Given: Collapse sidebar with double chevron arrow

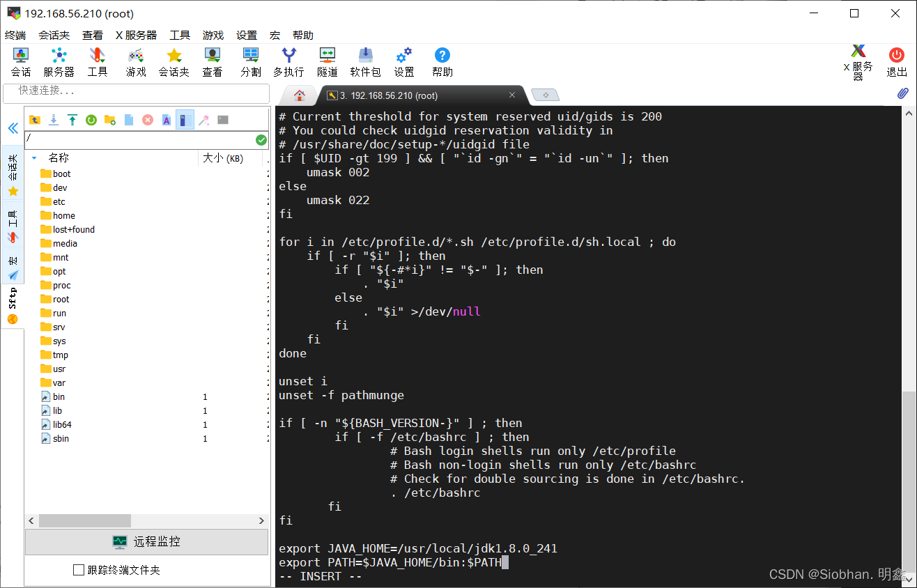Looking at the screenshot, I should point(13,128).
